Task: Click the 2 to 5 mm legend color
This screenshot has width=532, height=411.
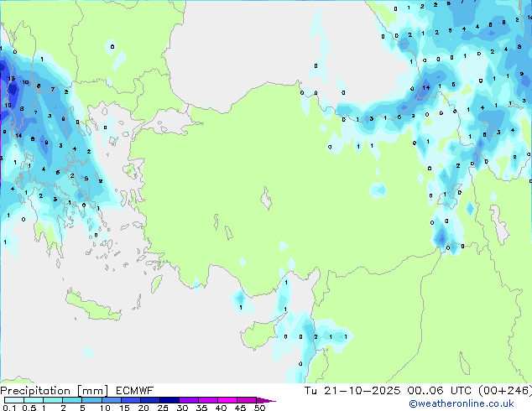Action: coord(72,400)
